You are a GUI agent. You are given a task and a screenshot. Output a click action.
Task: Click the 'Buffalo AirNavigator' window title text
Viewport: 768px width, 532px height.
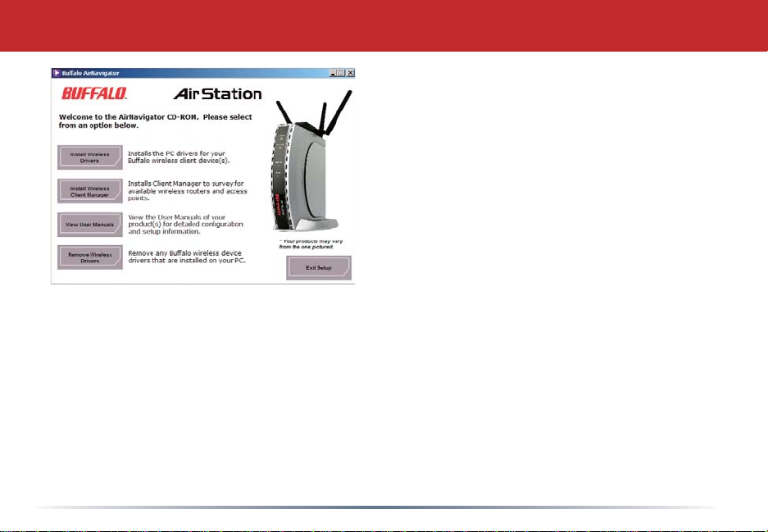click(x=91, y=73)
